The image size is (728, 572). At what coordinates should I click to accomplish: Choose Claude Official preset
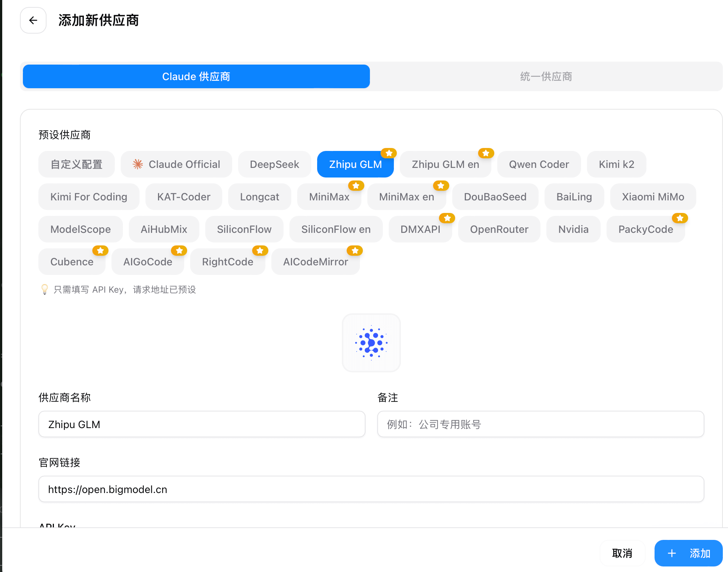[176, 164]
